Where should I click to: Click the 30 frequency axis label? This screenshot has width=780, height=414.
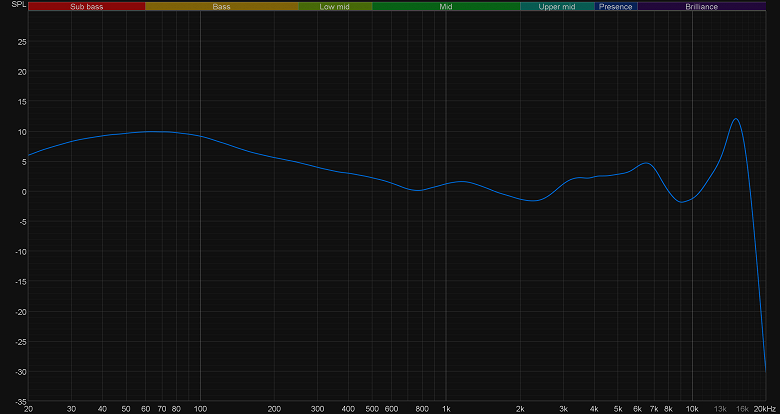tap(72, 409)
